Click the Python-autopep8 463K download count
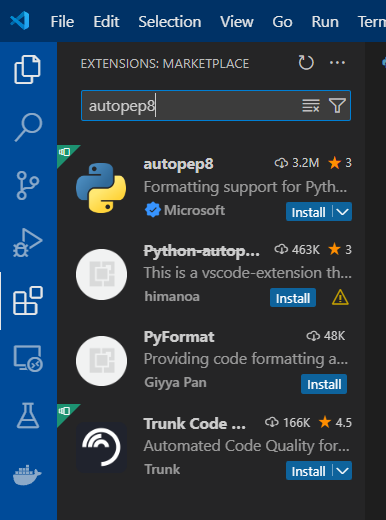This screenshot has height=520, width=386. point(297,249)
